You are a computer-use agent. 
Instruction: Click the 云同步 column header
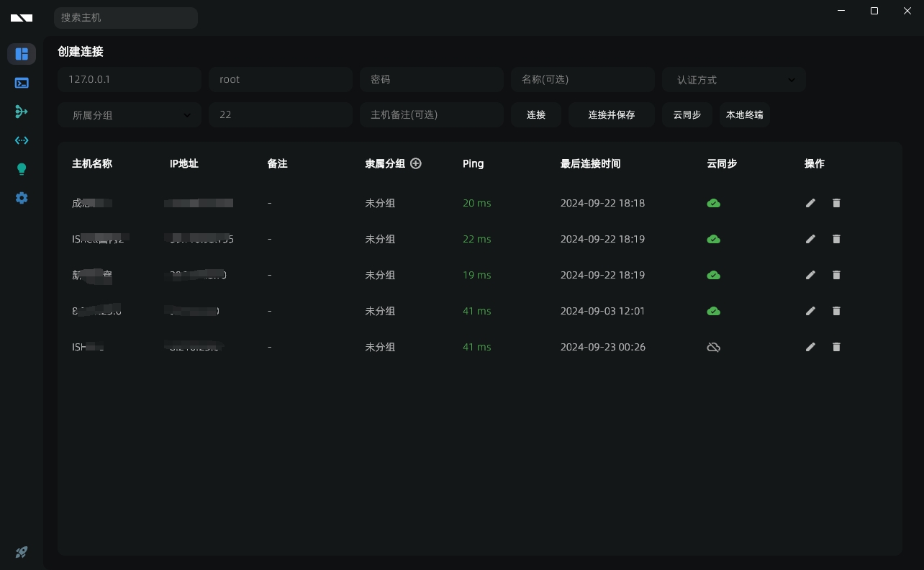pyautogui.click(x=722, y=163)
